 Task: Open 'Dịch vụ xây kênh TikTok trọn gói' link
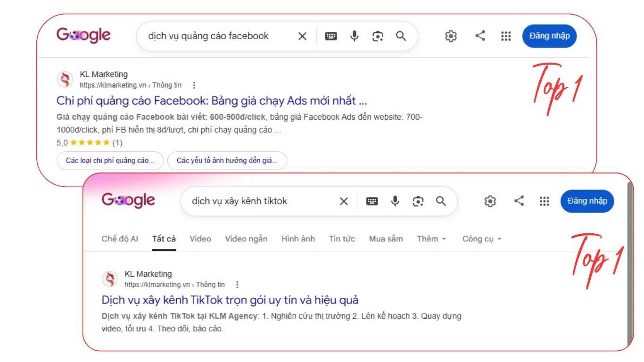pos(230,300)
